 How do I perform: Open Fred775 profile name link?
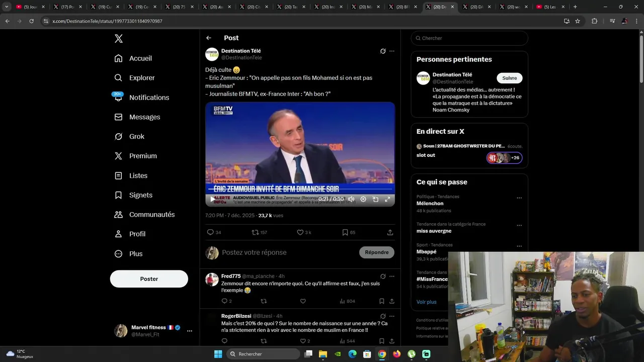[231, 276]
